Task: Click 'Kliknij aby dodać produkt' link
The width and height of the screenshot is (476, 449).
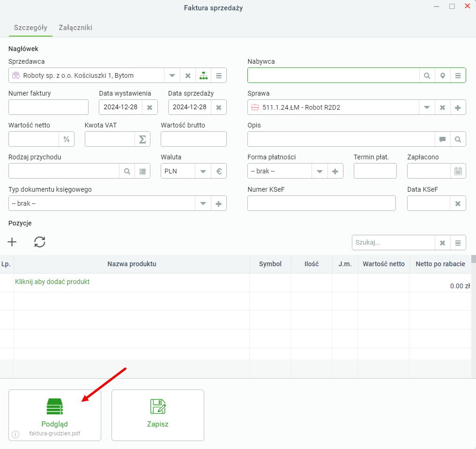Action: pyautogui.click(x=52, y=282)
